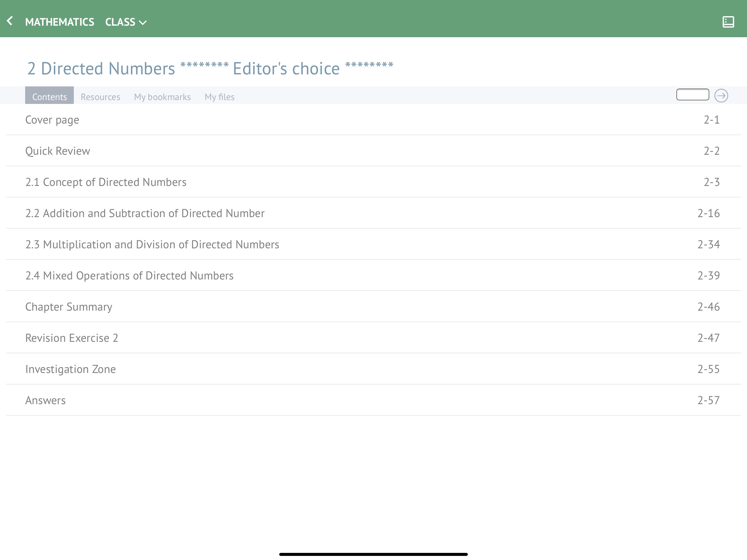747x560 pixels.
Task: Open the My bookmarks tab
Action: [162, 97]
